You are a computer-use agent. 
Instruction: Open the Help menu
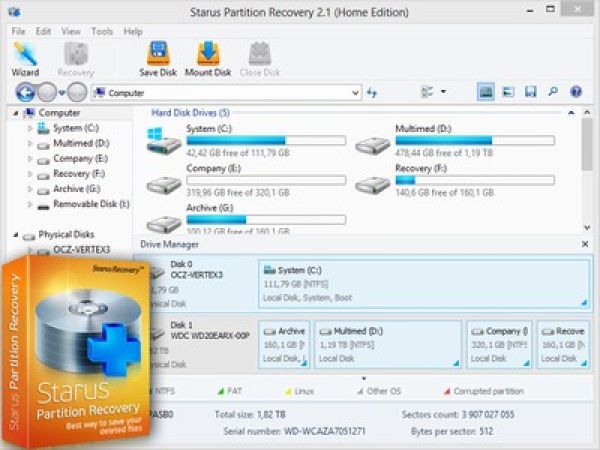tap(133, 31)
